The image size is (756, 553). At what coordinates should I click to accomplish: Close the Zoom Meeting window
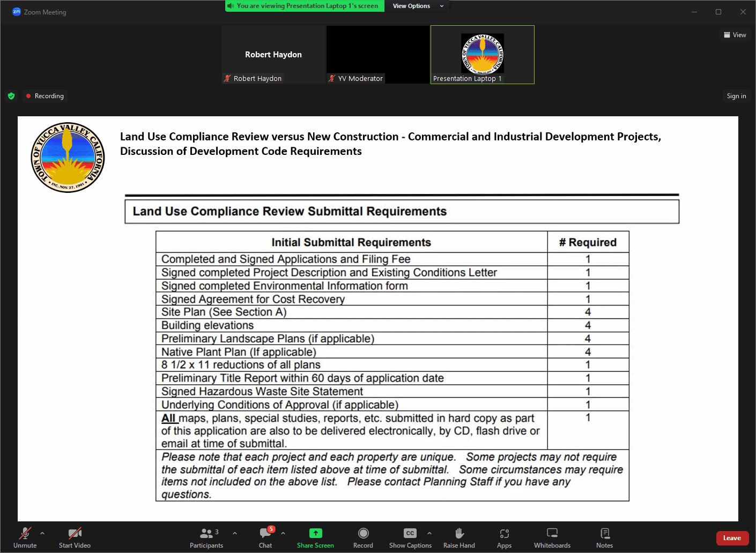pyautogui.click(x=743, y=12)
